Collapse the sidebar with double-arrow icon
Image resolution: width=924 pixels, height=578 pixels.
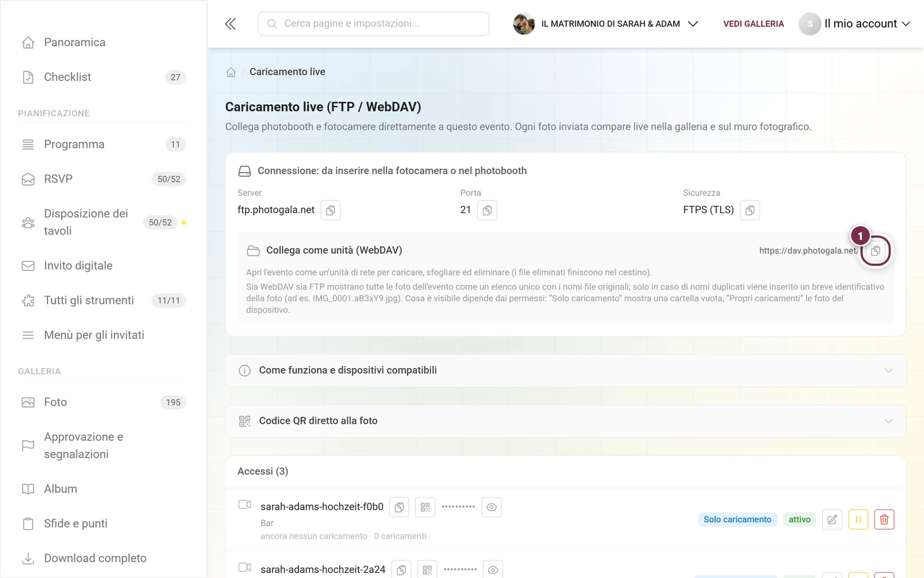pos(230,24)
